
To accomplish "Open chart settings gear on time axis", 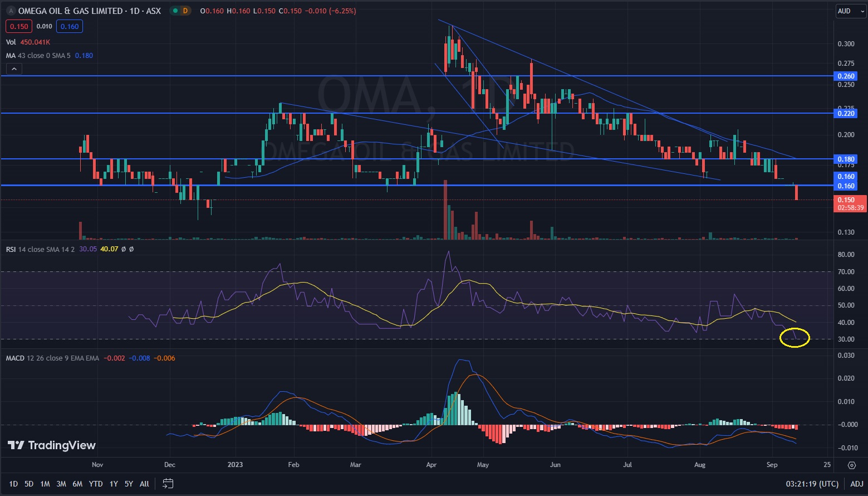I will click(851, 465).
